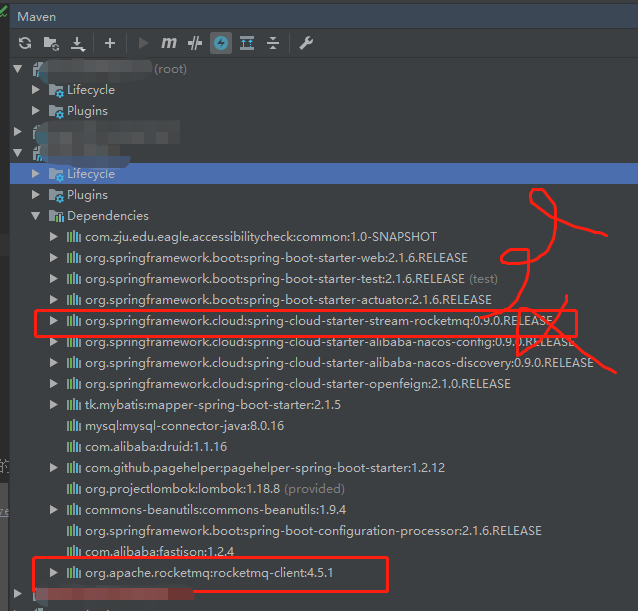The image size is (638, 611).
Task: Click Reimport All Maven Projects icon
Action: [25, 43]
